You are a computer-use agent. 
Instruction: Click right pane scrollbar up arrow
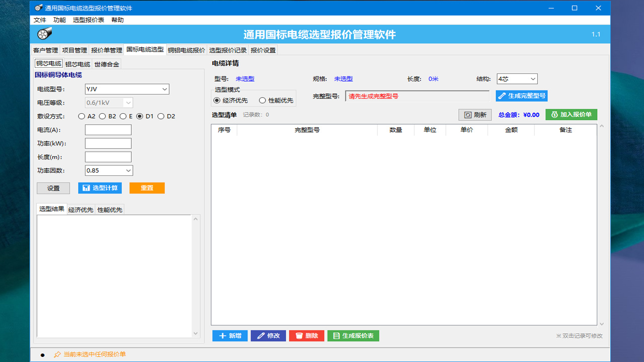point(602,126)
